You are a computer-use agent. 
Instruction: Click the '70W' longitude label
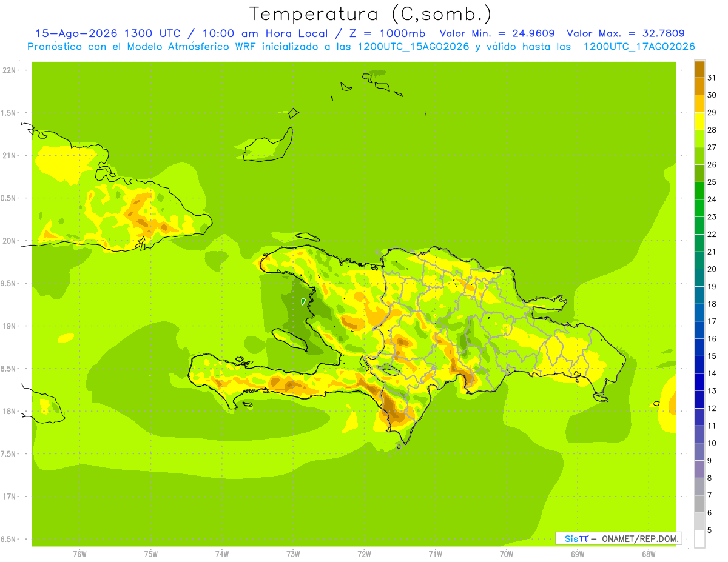tap(507, 554)
